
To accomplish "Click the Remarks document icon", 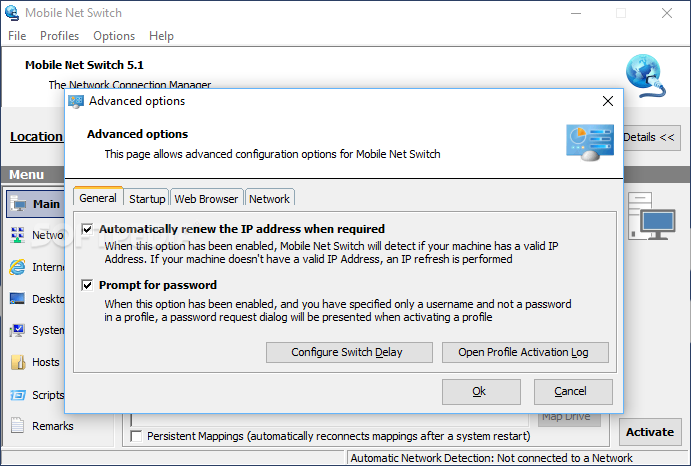I will coord(17,425).
